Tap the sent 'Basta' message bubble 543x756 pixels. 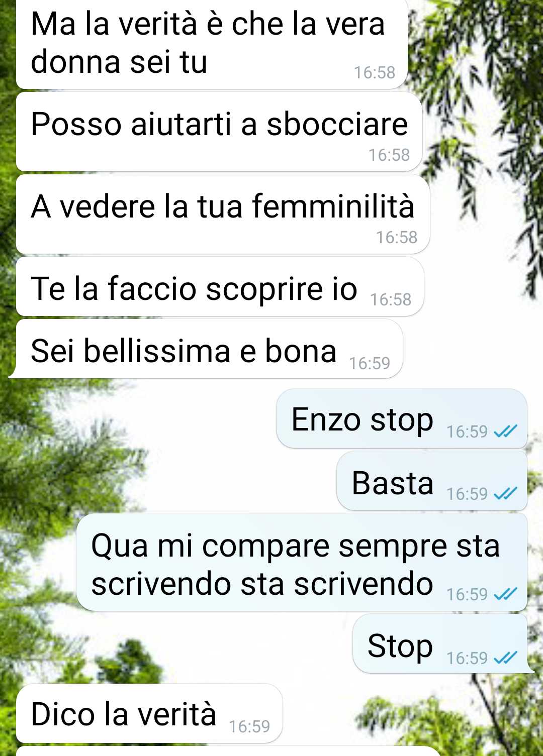click(432, 481)
